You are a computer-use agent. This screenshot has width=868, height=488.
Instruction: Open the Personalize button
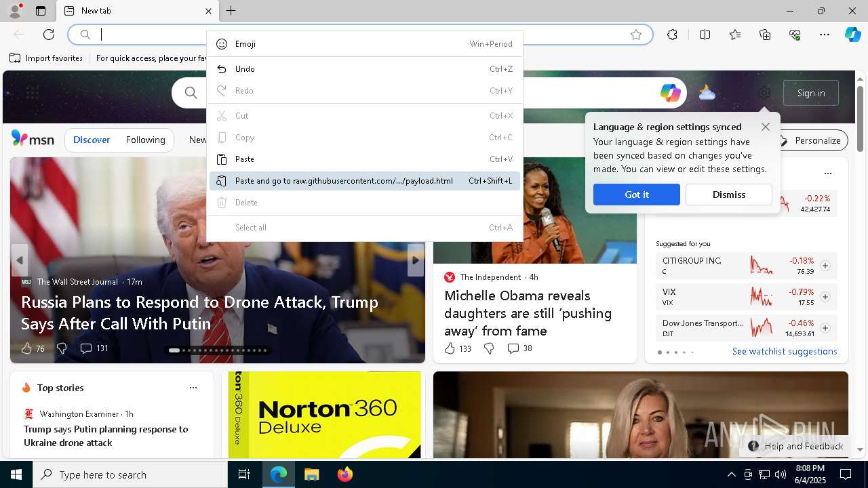point(812,140)
